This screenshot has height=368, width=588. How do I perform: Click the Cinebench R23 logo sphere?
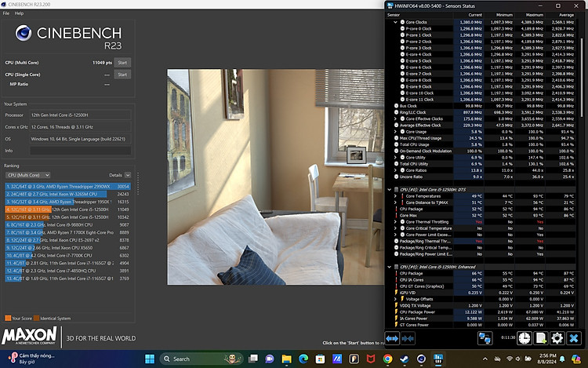[x=24, y=33]
